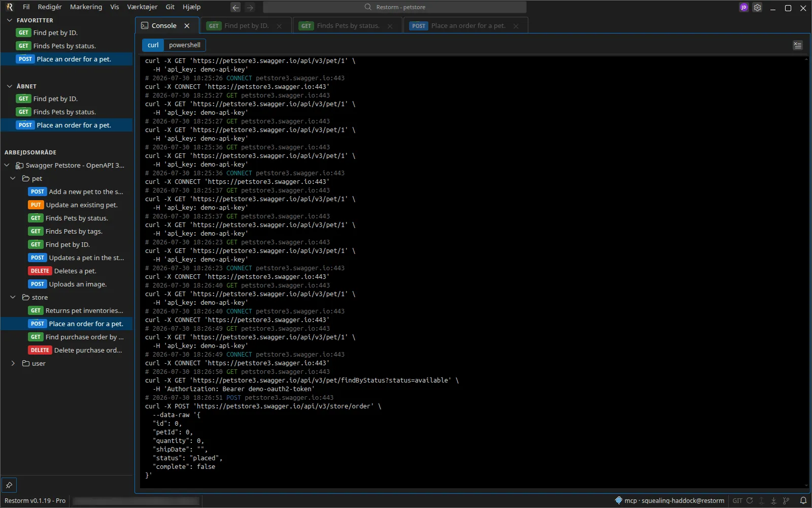
Task: Collapse the Swagger Petstore workspace node
Action: point(7,165)
